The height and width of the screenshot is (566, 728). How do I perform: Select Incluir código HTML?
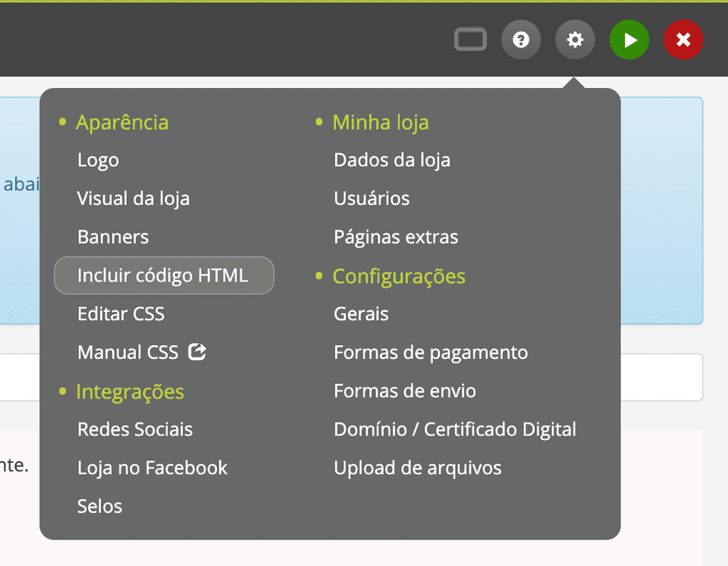pos(164,275)
